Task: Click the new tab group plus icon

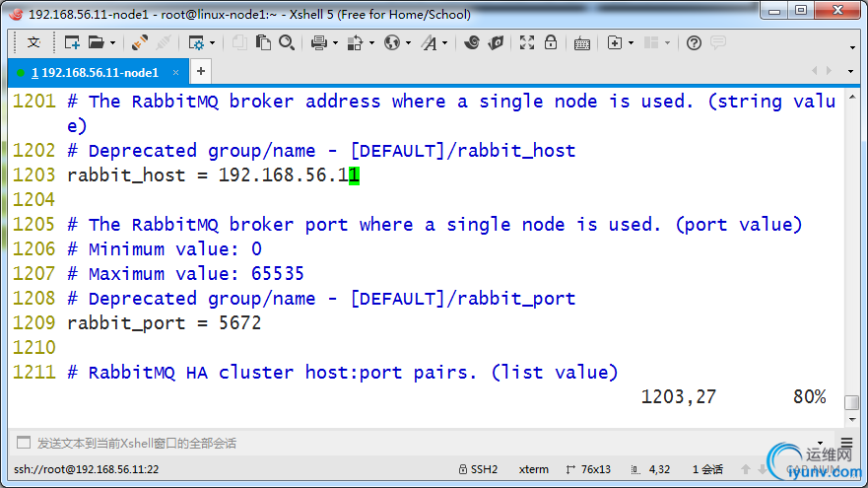Action: 615,42
